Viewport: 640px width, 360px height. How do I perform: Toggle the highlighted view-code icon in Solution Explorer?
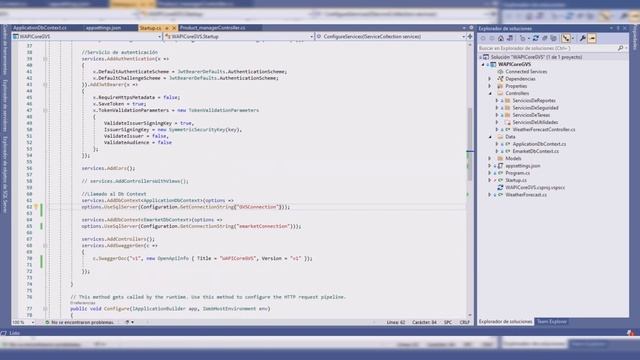[x=566, y=38]
